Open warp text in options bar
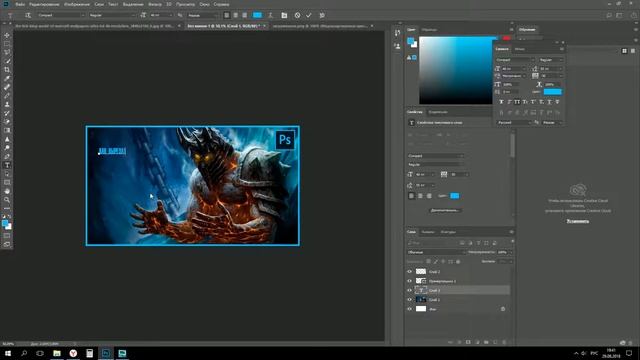Screen dimensions: 640x360 click(270, 15)
